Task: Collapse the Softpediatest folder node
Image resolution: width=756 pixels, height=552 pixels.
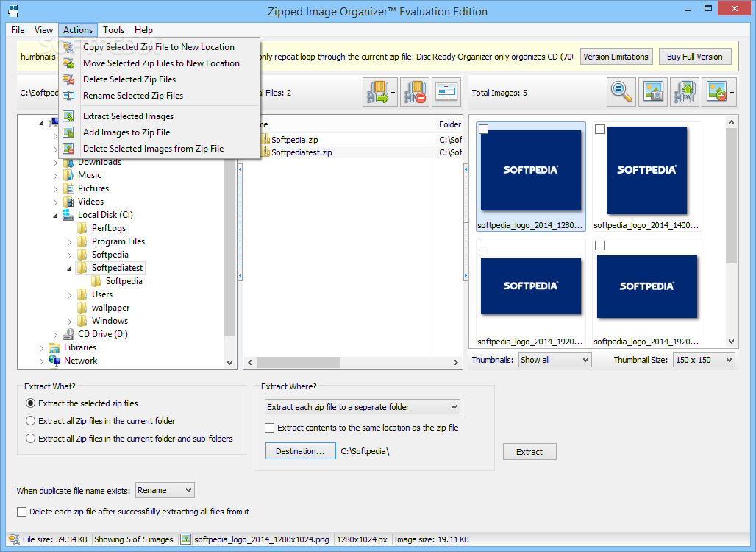Action: [69, 269]
